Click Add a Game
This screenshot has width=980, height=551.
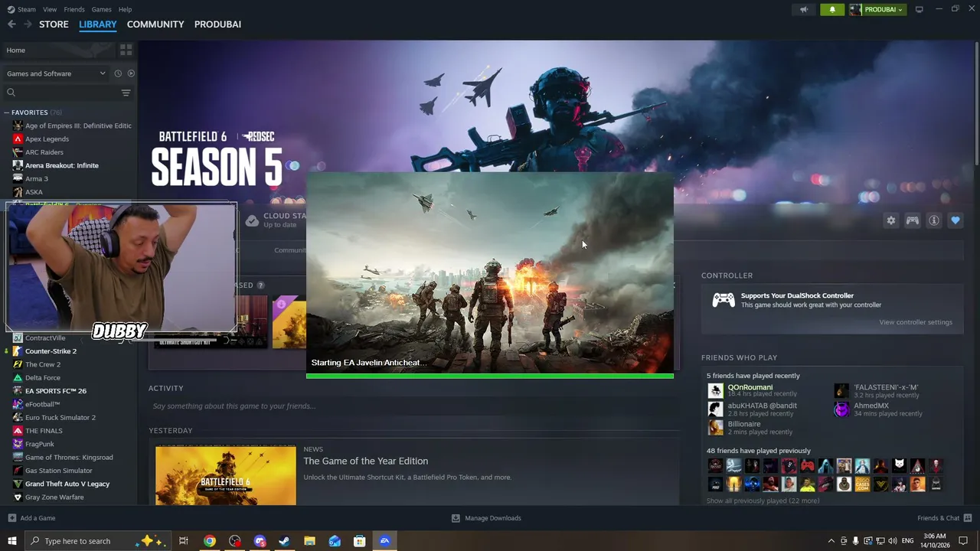[31, 518]
